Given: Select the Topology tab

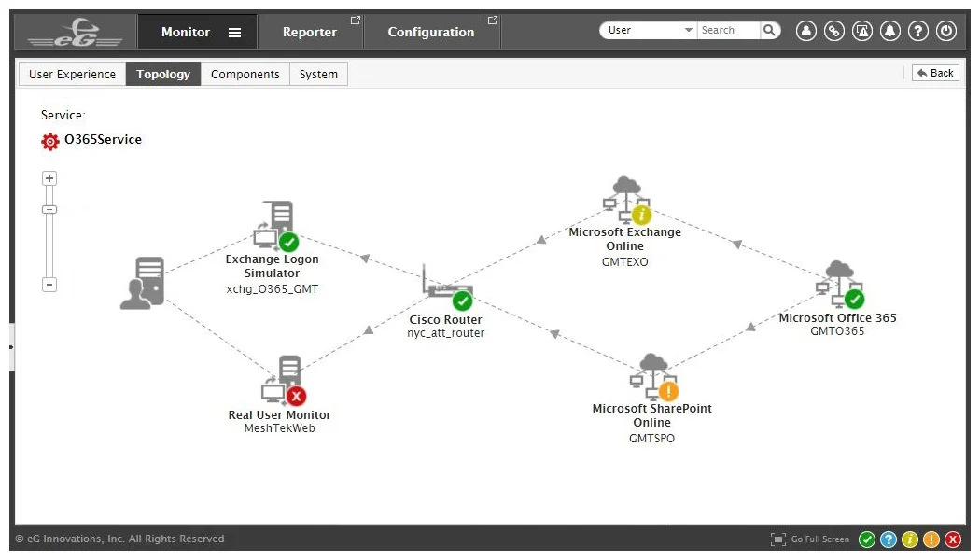Looking at the screenshot, I should pyautogui.click(x=163, y=74).
